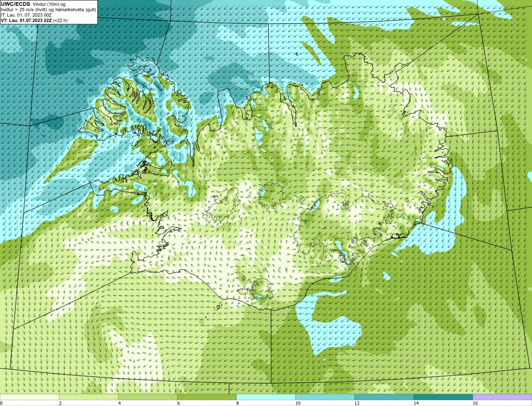Click the 2–4 m/s light green legend swatch
Viewport: 532px width, 406px height.
[x=89, y=397]
